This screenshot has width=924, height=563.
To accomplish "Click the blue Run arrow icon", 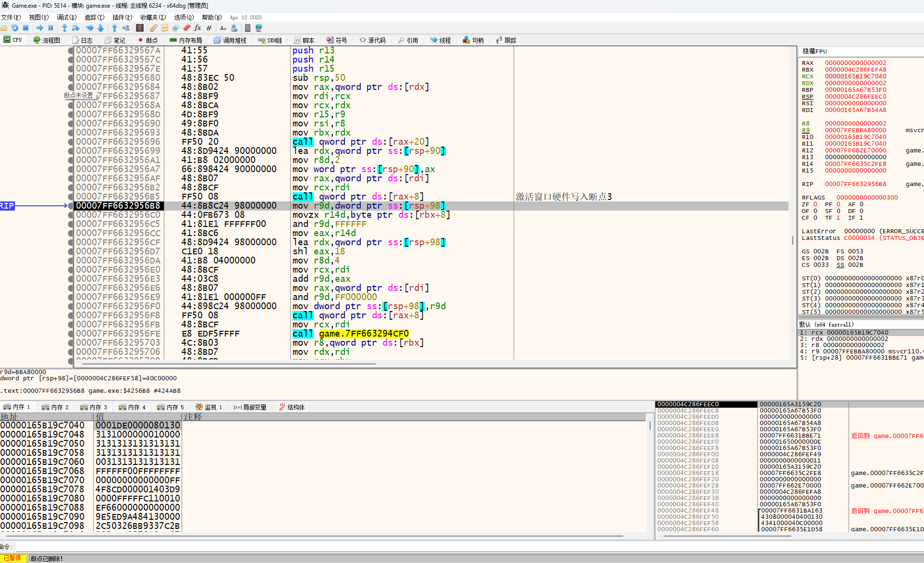I will point(40,28).
